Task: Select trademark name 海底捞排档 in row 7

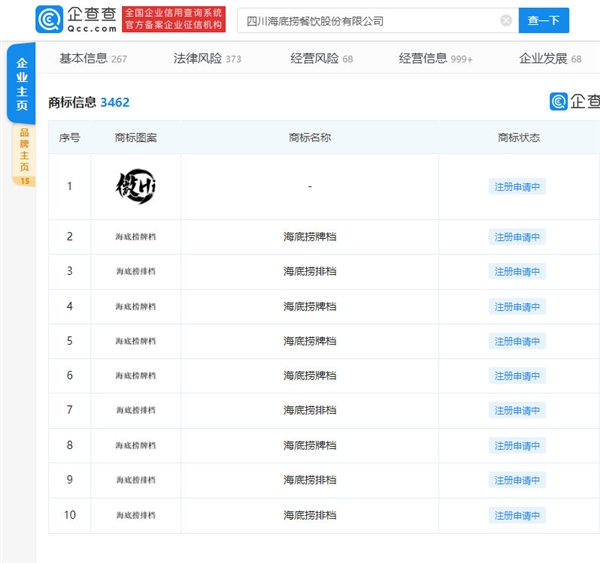Action: pos(310,410)
